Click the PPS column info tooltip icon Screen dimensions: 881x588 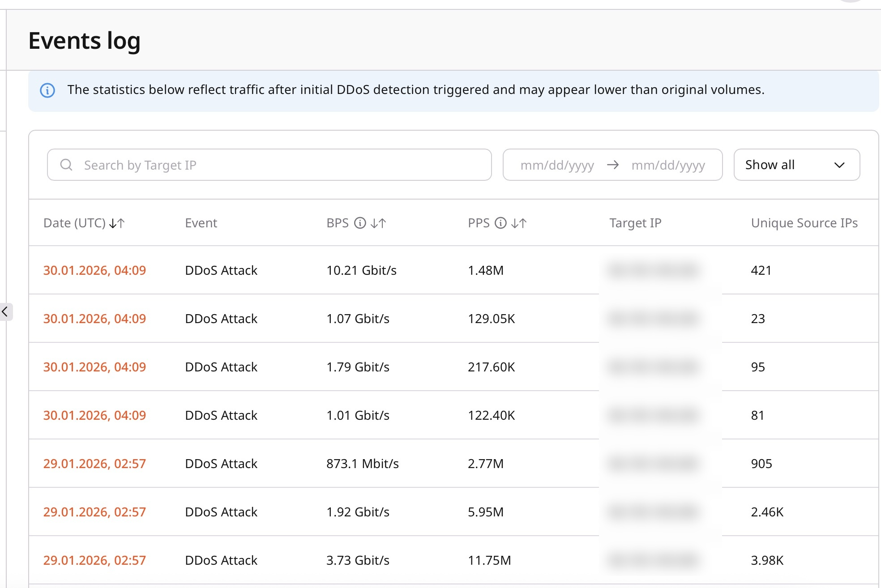500,223
